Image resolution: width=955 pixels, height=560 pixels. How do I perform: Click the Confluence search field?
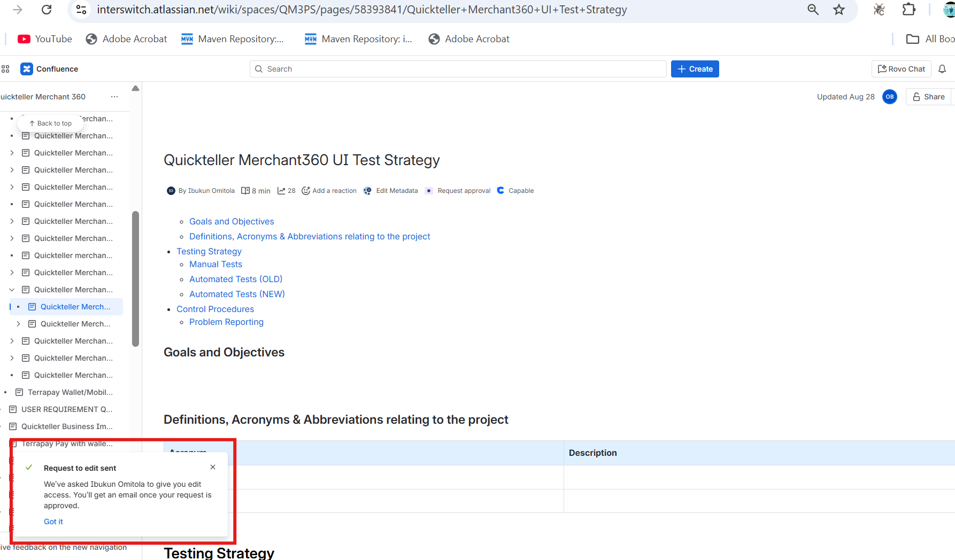458,69
